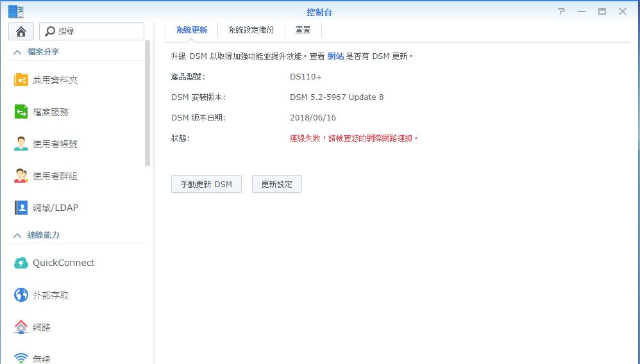Click the 2018/06/16 date value
This screenshot has width=640, height=364.
pyautogui.click(x=313, y=117)
